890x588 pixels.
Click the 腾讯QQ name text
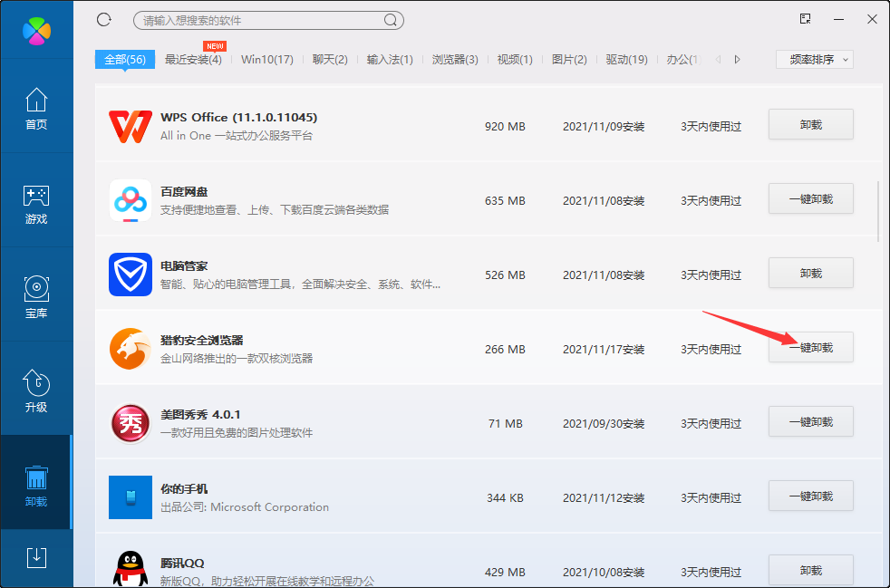point(182,564)
